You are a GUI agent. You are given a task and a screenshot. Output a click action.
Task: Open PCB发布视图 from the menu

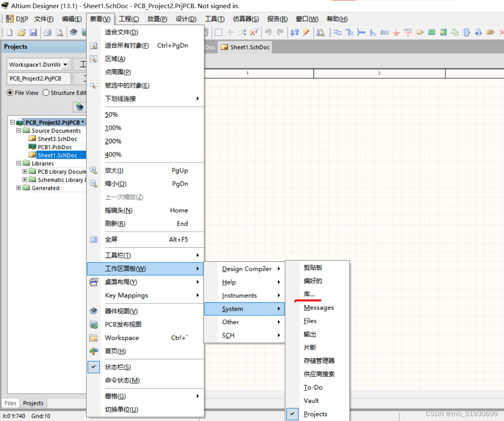[x=145, y=324]
